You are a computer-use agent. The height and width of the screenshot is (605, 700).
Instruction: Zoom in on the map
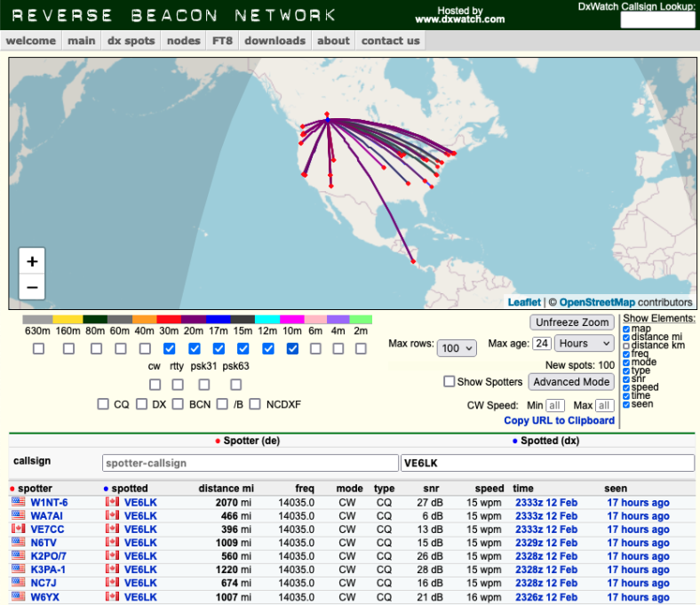[32, 261]
